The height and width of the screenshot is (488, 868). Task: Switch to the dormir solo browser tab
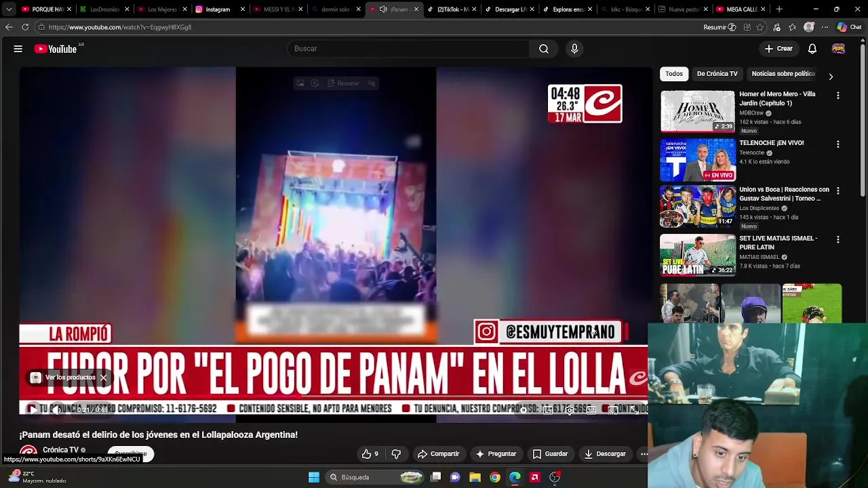pyautogui.click(x=335, y=9)
